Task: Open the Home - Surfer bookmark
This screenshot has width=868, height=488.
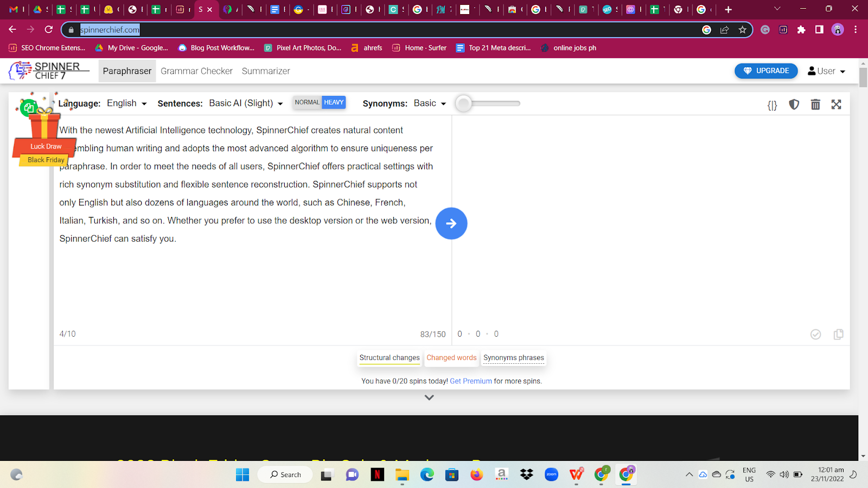Action: click(419, 48)
